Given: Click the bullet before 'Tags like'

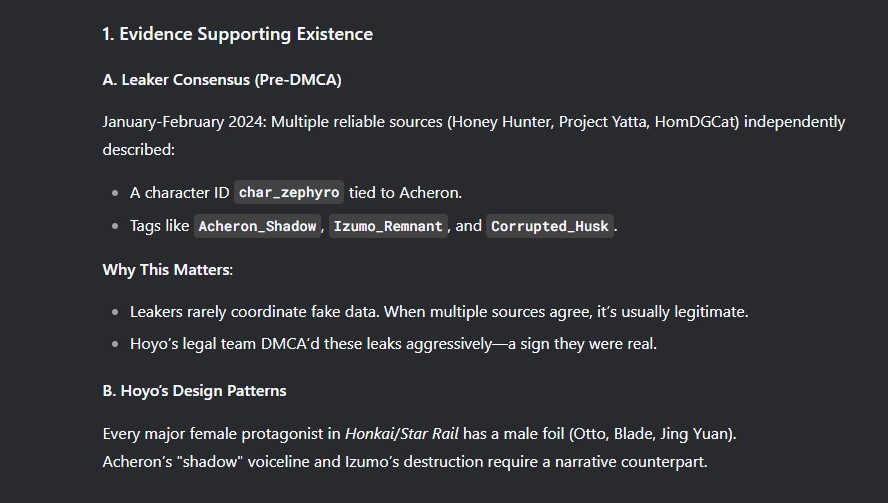Looking at the screenshot, I should [116, 226].
